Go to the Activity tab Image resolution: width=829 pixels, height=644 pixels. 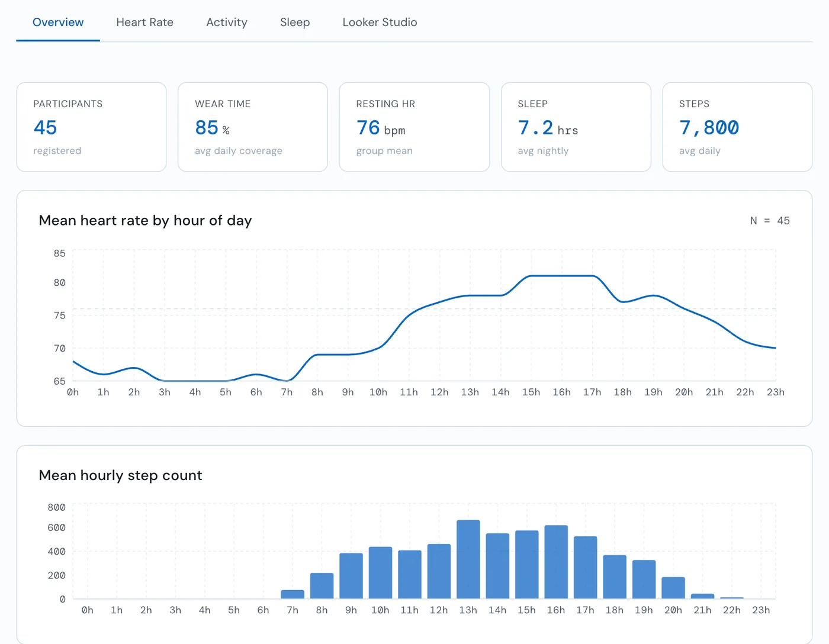tap(227, 22)
